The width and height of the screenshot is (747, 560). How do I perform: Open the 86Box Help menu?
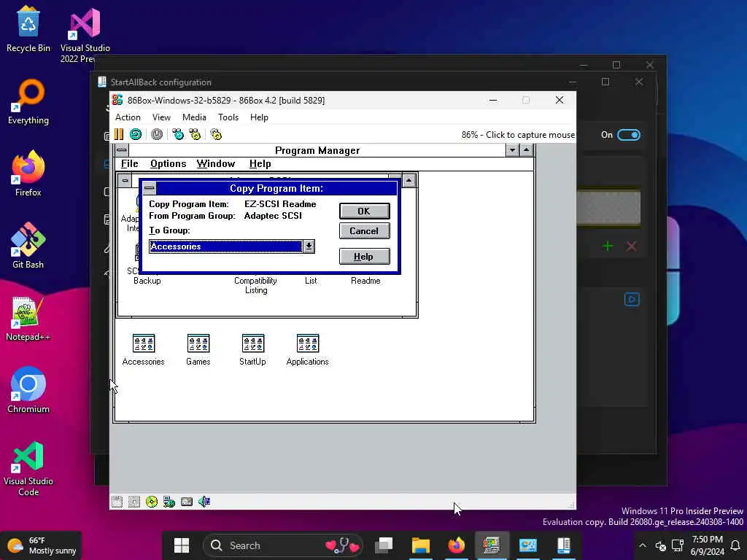tap(259, 117)
